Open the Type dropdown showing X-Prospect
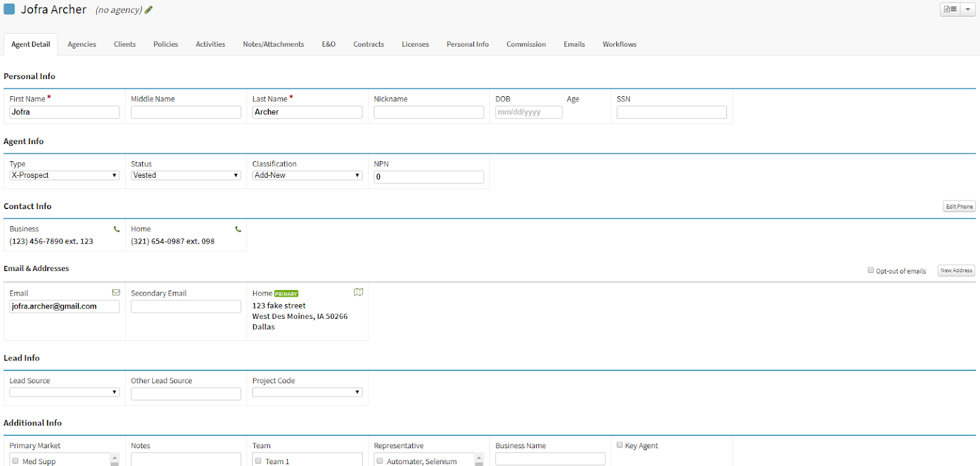Image resolution: width=980 pixels, height=466 pixels. point(64,175)
